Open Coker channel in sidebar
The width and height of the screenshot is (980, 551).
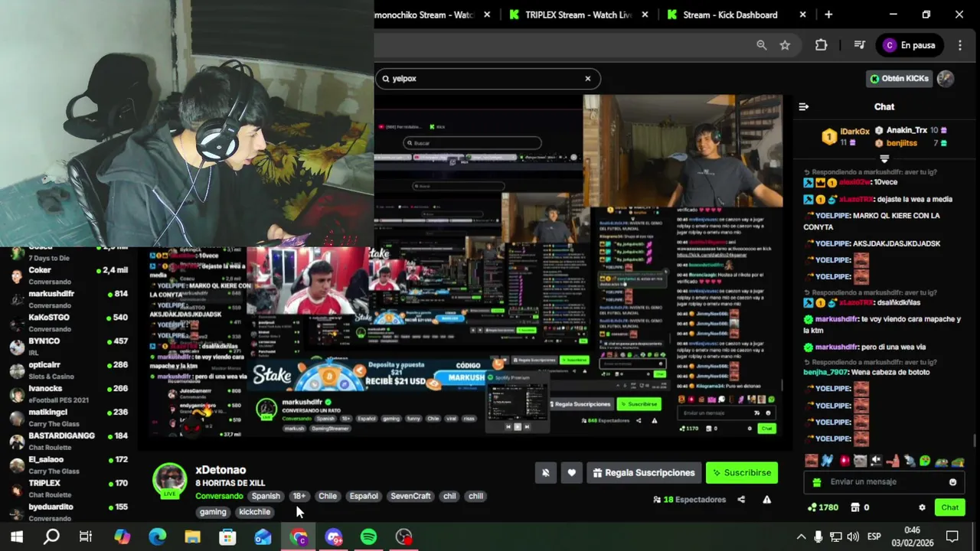[x=67, y=275]
